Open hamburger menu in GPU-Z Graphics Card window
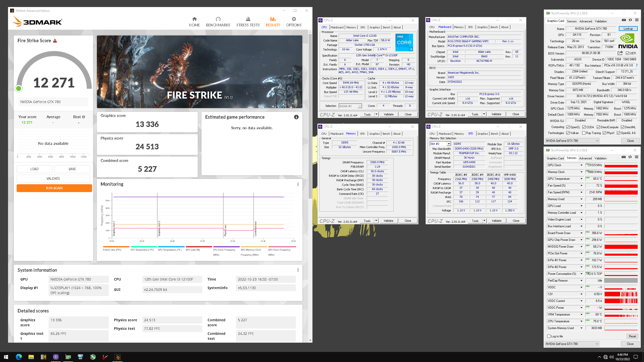This screenshot has height=362, width=644. (637, 20)
